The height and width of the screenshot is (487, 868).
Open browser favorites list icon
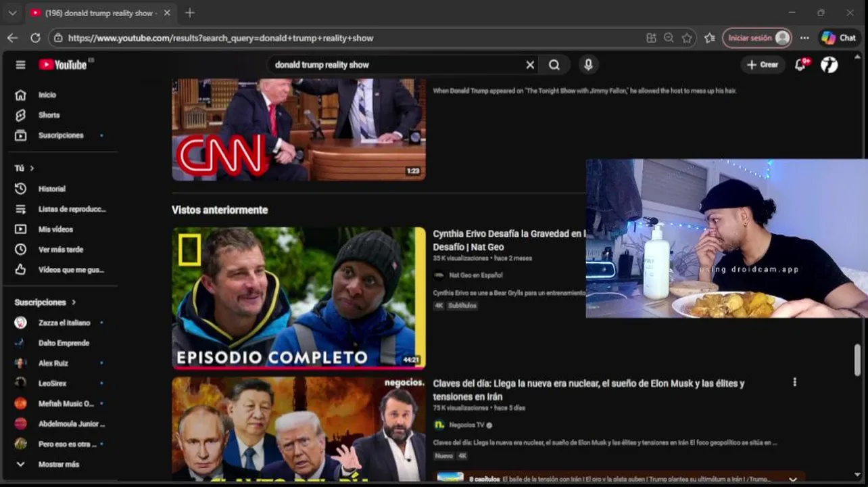[x=709, y=38]
